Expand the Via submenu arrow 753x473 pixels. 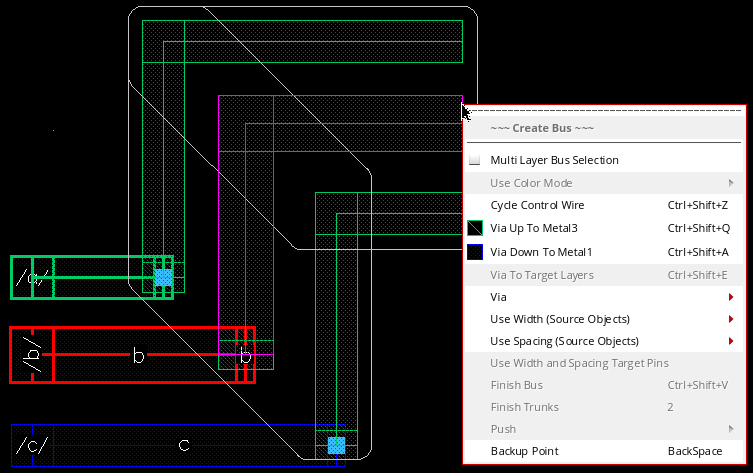click(731, 297)
